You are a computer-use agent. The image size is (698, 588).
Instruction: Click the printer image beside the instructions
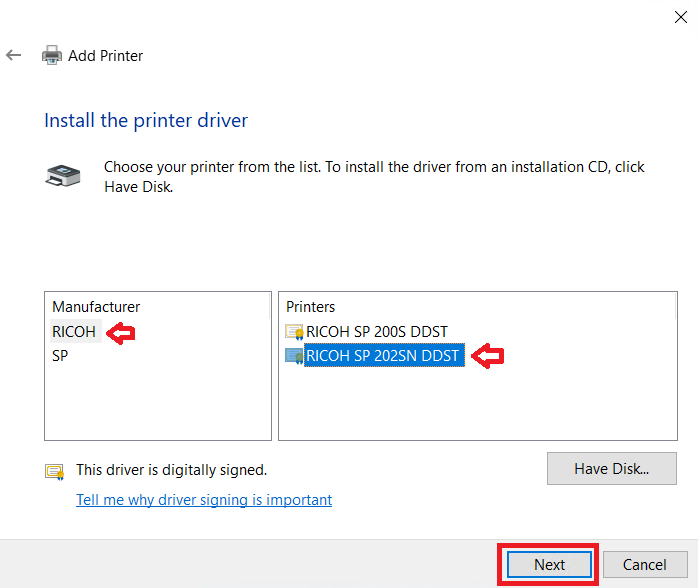[63, 176]
